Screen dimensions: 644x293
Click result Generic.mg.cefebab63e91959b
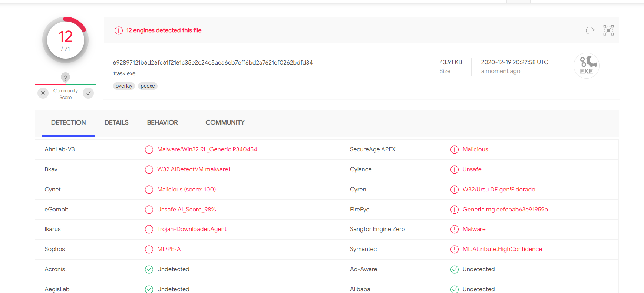pyautogui.click(x=505, y=210)
